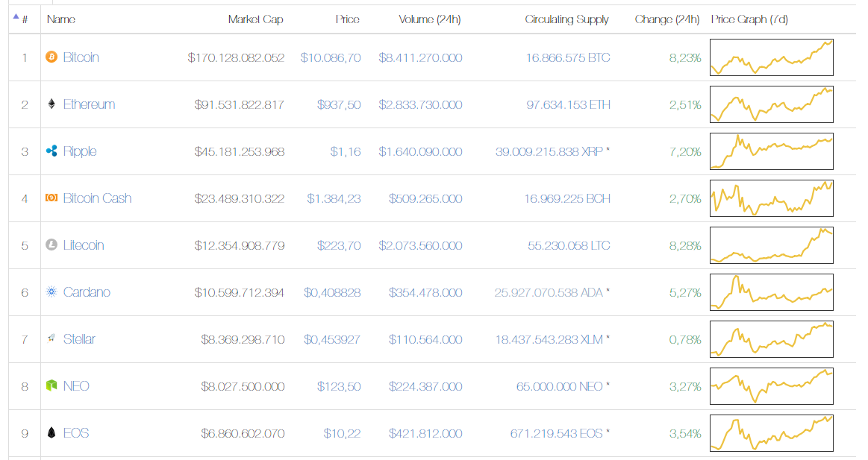The height and width of the screenshot is (460, 868).
Task: Sort by Volume (24h) column header
Action: pos(429,19)
